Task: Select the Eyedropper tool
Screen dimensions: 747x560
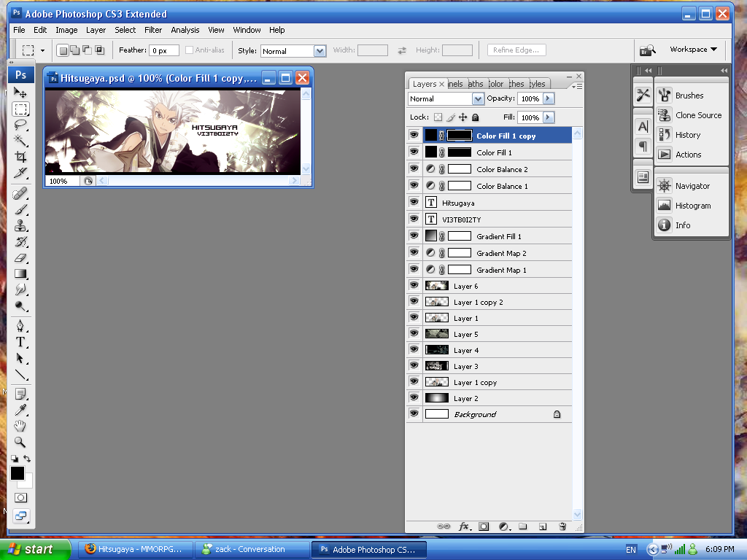Action: tap(20, 410)
